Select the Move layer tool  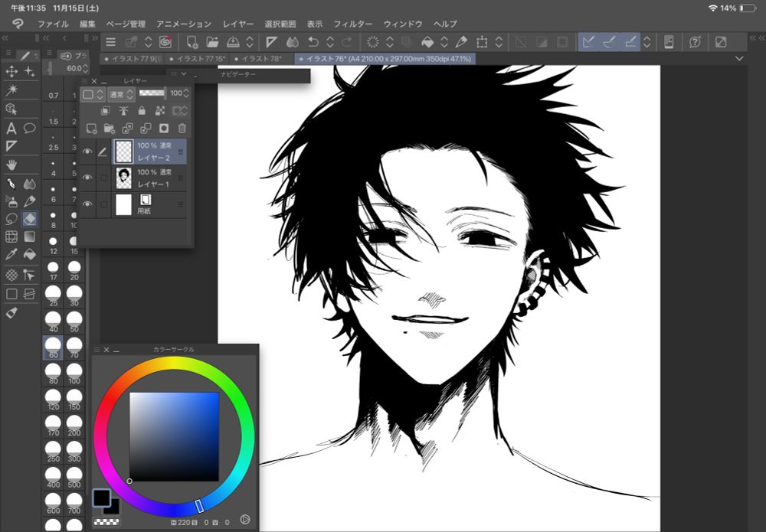[x=11, y=71]
